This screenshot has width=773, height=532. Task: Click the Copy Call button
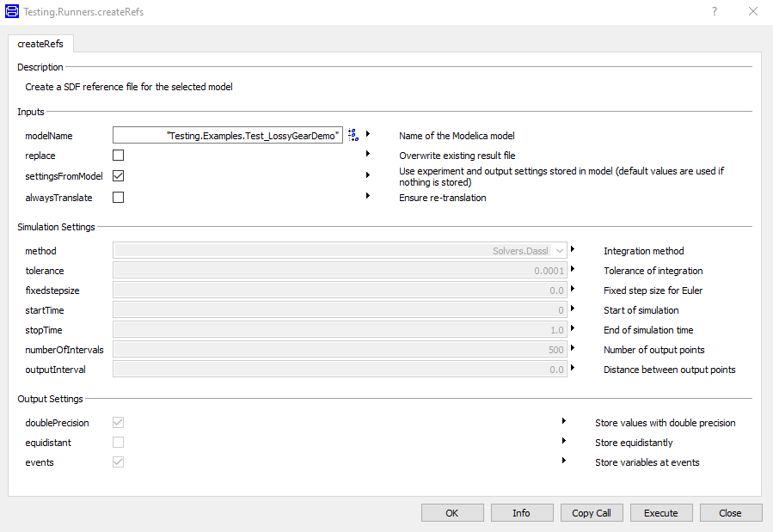[x=591, y=513]
